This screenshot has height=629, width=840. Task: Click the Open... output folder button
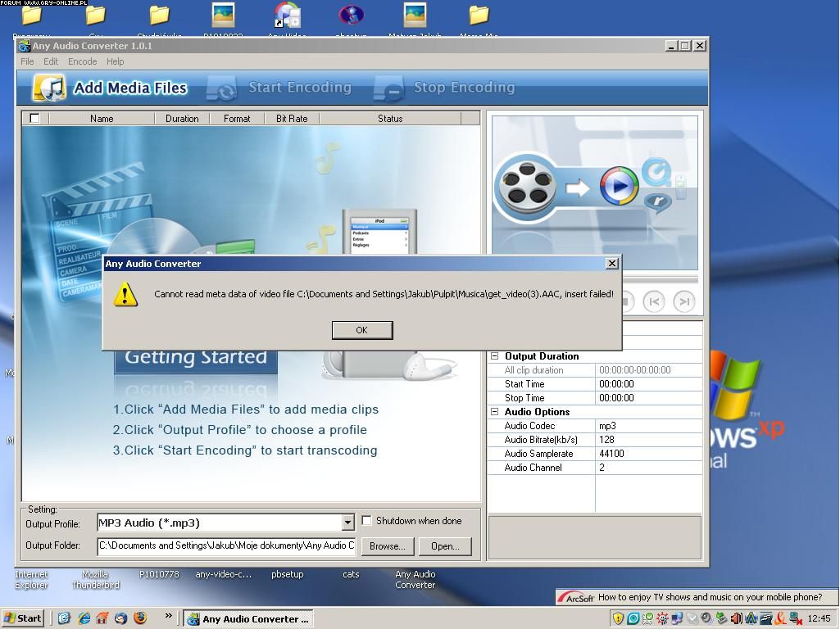pyautogui.click(x=445, y=546)
